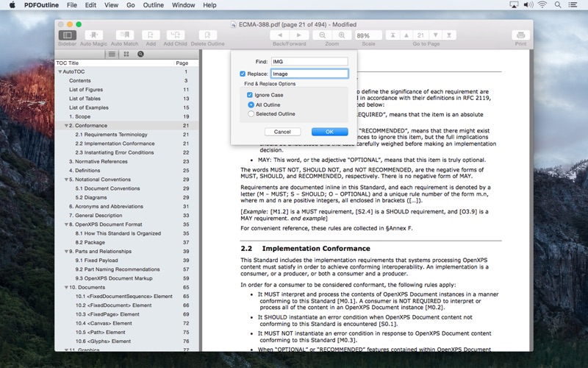The image size is (588, 368).
Task: Zoom in with the plus magnifier
Action: [x=342, y=35]
